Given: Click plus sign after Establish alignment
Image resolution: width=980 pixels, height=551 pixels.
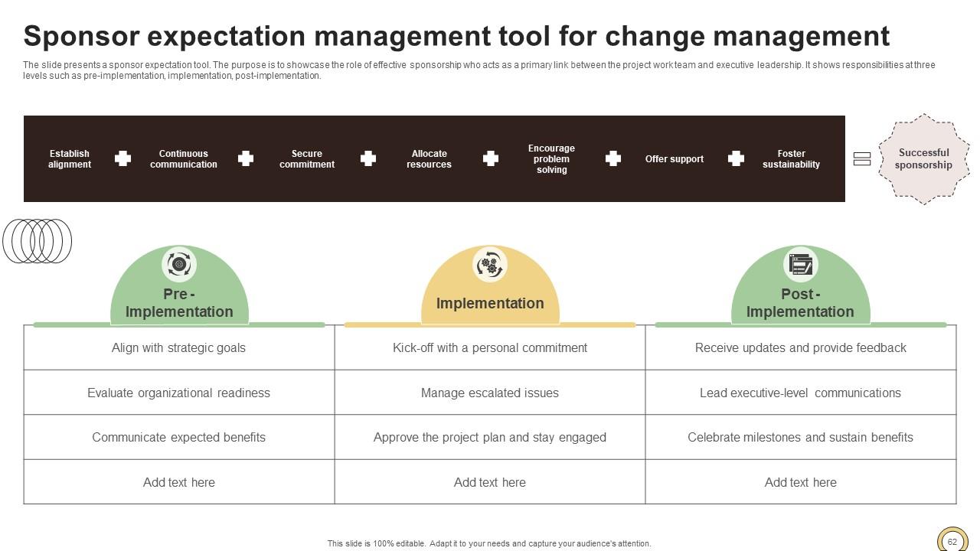Looking at the screenshot, I should tap(122, 158).
